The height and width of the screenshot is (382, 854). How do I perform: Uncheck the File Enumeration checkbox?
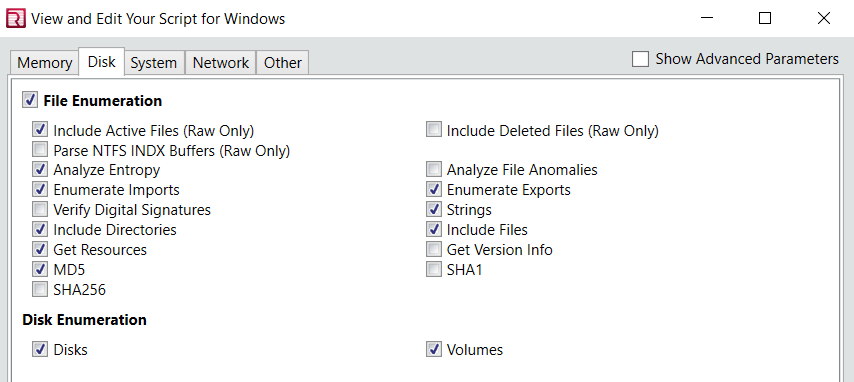coord(30,100)
